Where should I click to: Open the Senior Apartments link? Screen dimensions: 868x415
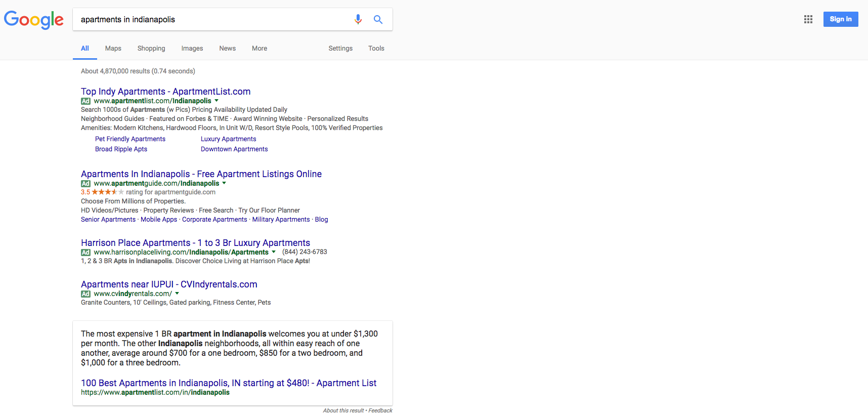pos(108,220)
